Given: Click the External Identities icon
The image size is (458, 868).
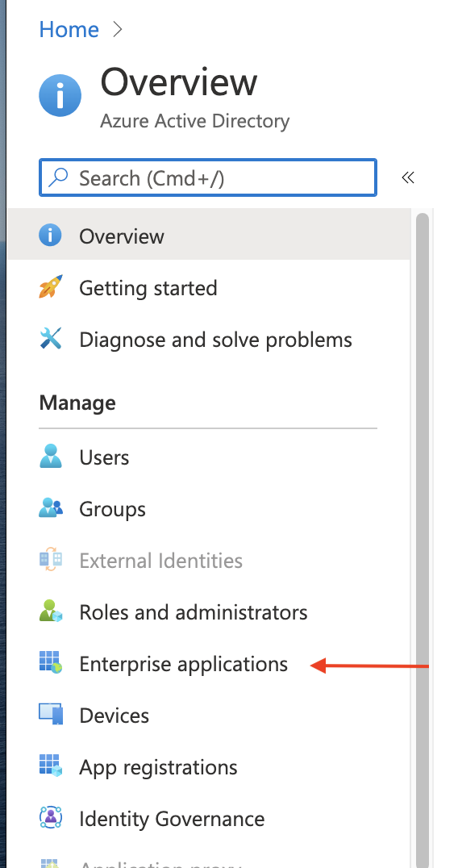Looking at the screenshot, I should 50,560.
